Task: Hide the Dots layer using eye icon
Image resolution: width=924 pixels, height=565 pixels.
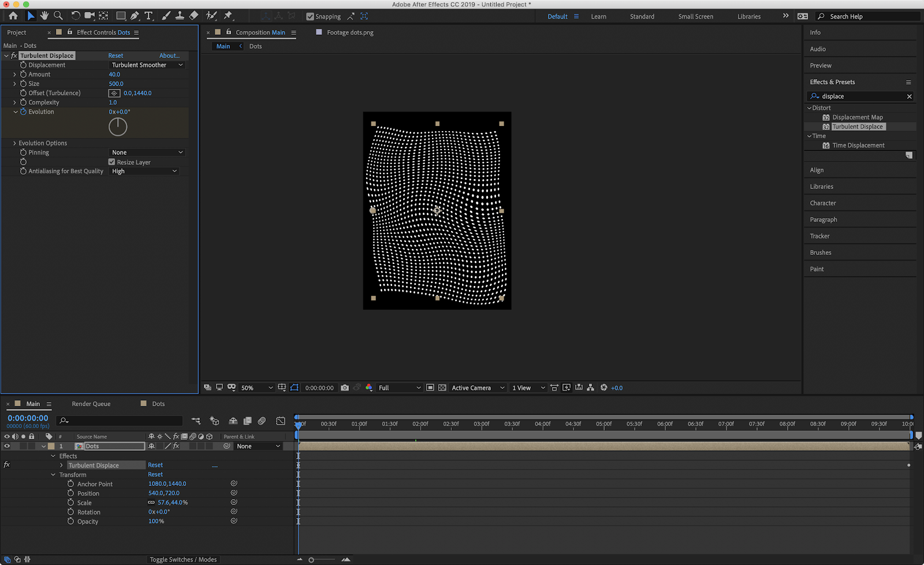Action: [x=7, y=446]
